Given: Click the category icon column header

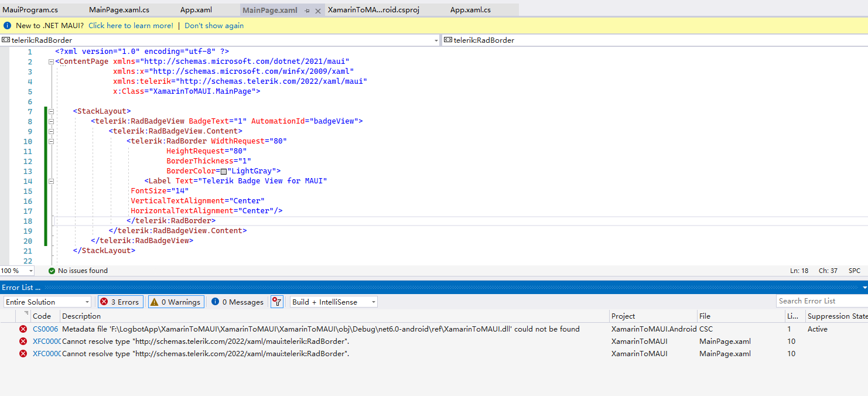Looking at the screenshot, I should [x=26, y=315].
